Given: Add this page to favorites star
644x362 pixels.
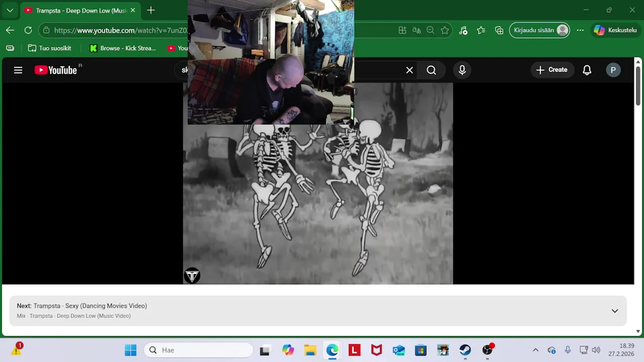Looking at the screenshot, I should click(x=445, y=30).
